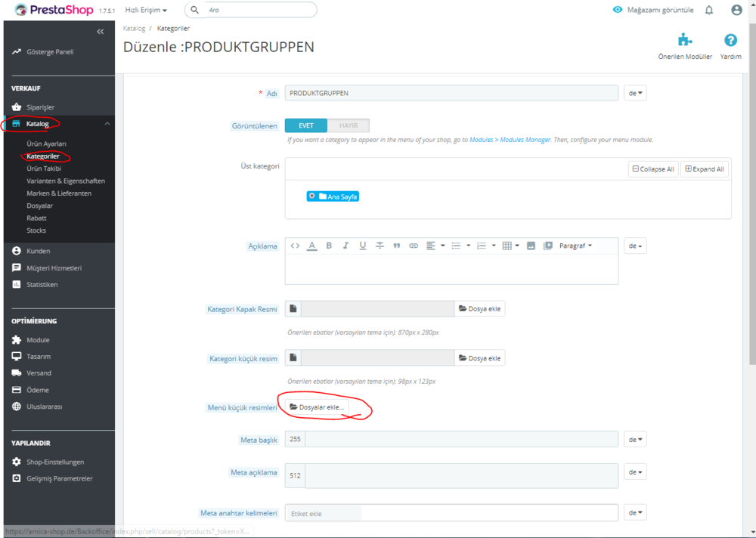Open language dropdown next to Meta başlık

635,439
